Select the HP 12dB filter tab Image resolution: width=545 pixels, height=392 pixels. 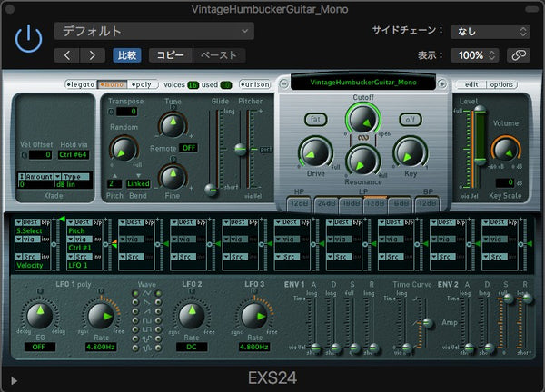pyautogui.click(x=299, y=204)
